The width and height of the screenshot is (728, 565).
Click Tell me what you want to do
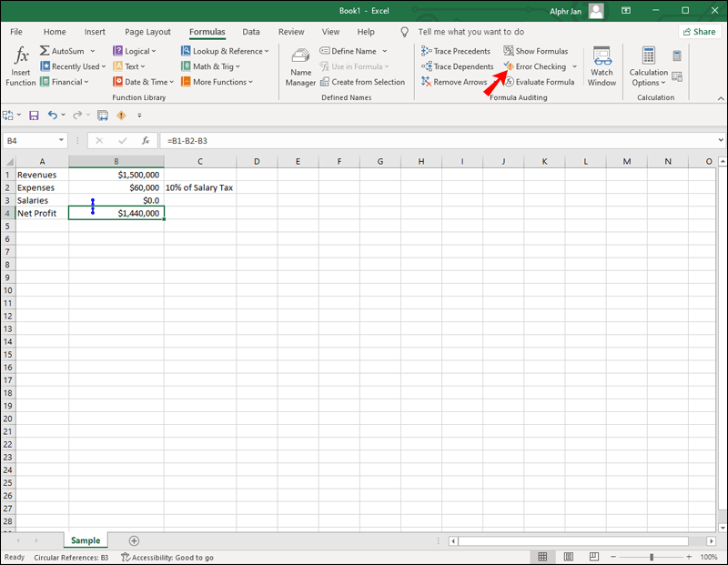(470, 32)
